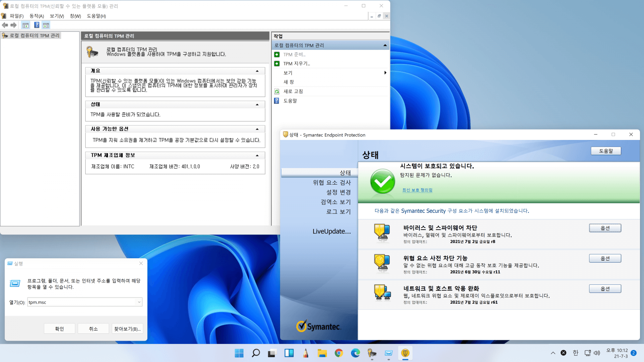Open Widgets from the taskbar
The image size is (644, 362).
click(x=289, y=353)
